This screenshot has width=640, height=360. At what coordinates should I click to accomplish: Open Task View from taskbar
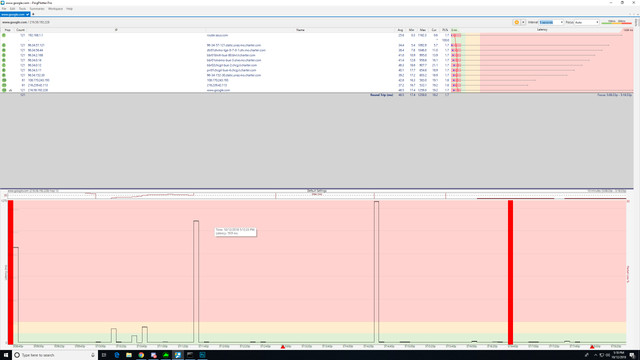click(x=104, y=355)
